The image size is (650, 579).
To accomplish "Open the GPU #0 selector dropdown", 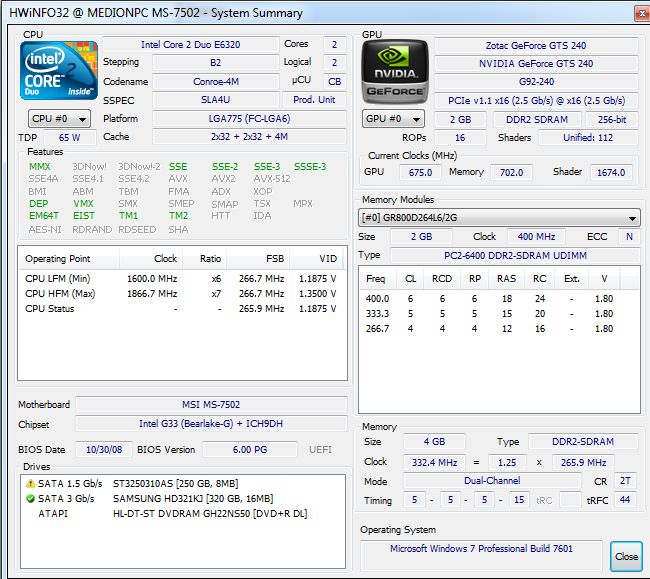I will [393, 119].
